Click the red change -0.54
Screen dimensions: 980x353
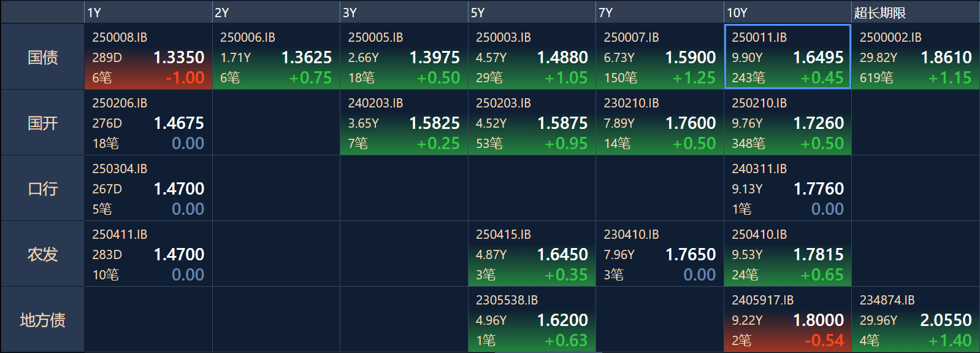(x=824, y=341)
